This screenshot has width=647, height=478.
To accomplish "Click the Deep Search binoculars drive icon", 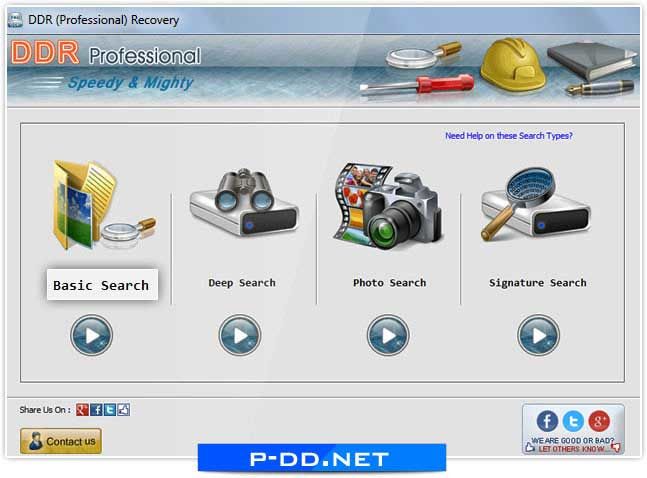I will (x=244, y=202).
